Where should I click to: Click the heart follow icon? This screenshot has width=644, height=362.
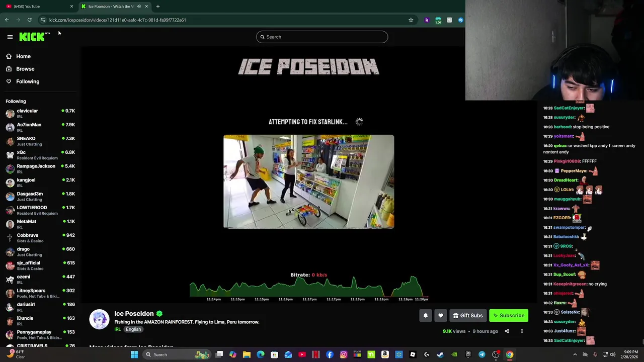441,316
